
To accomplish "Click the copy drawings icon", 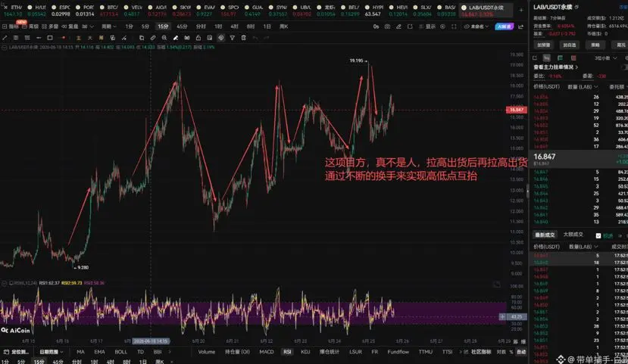I will click(x=142, y=38).
